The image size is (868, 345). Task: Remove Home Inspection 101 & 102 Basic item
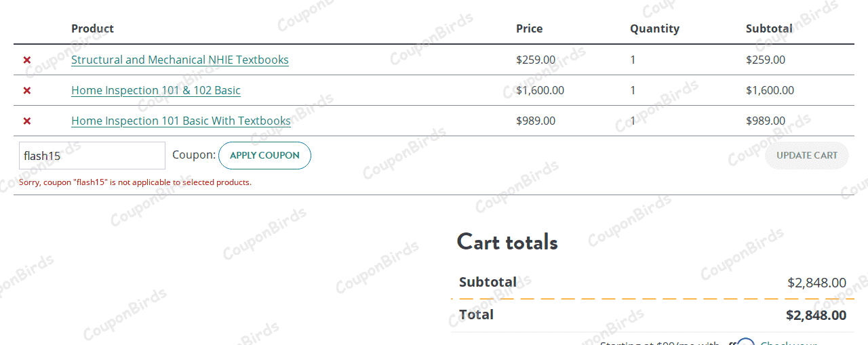[x=27, y=90]
